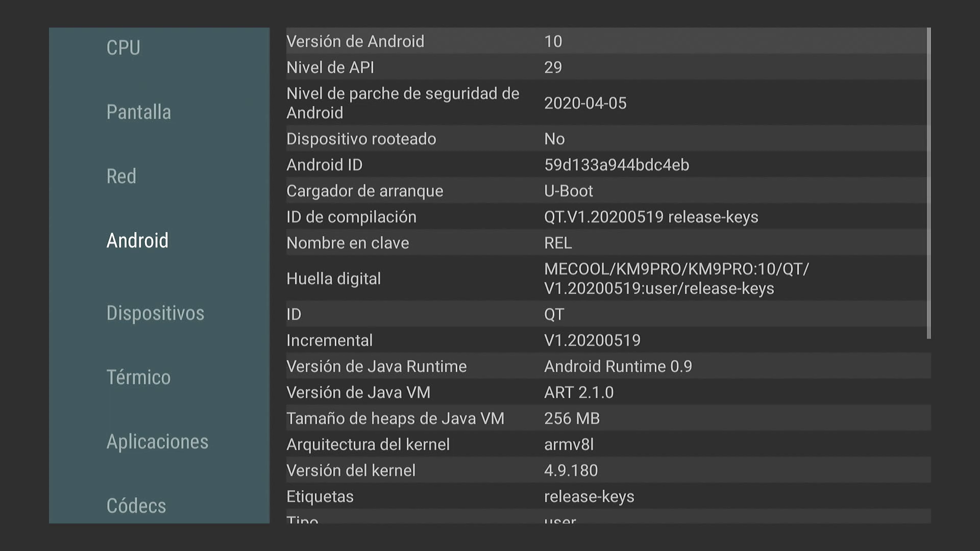This screenshot has width=980, height=551.
Task: Click the Versión del kernel row
Action: (606, 470)
